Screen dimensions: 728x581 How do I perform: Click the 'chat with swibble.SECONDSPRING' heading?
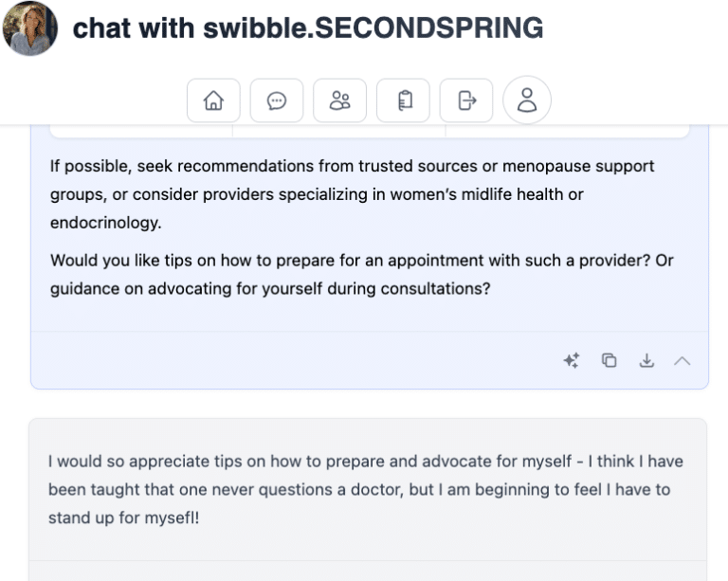point(308,28)
